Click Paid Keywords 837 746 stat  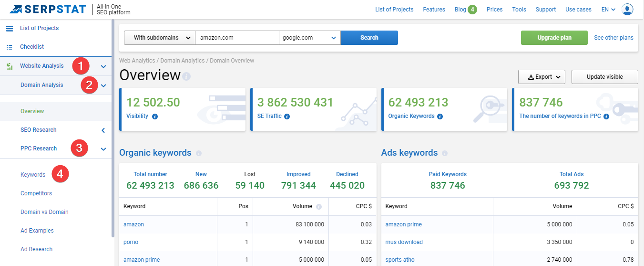tap(448, 181)
